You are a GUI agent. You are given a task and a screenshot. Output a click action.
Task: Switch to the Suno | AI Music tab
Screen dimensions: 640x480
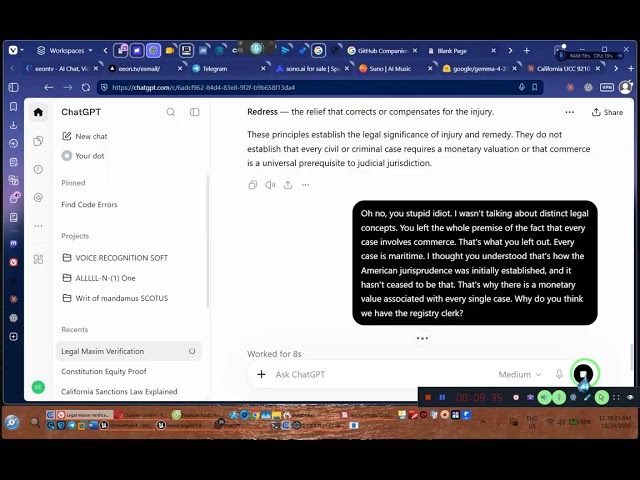(x=396, y=69)
